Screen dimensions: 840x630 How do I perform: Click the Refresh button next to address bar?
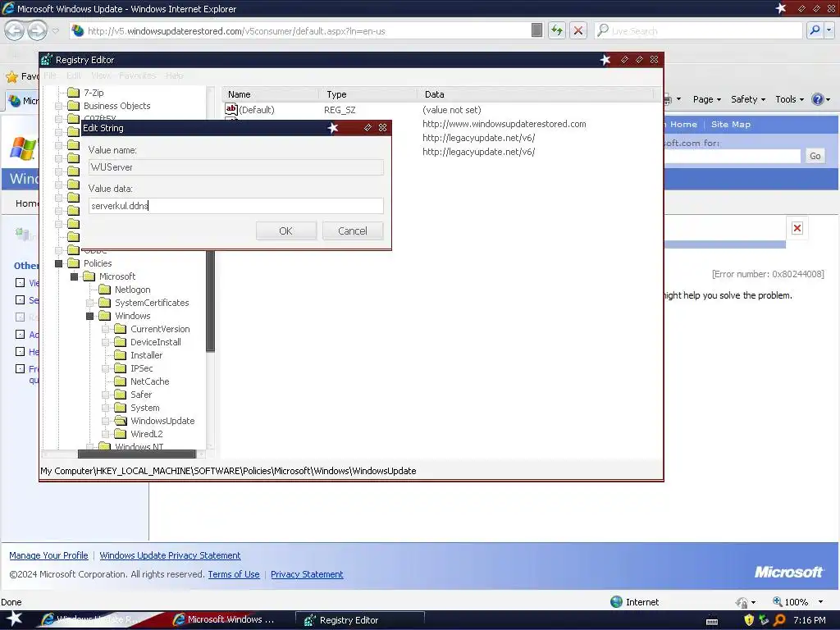click(x=557, y=30)
